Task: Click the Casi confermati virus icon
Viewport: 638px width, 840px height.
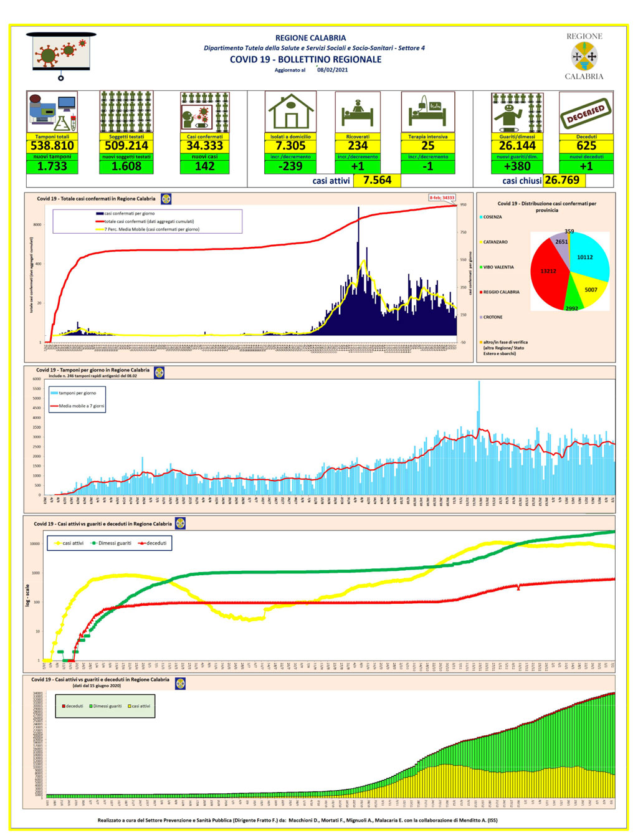Action: coord(205,112)
